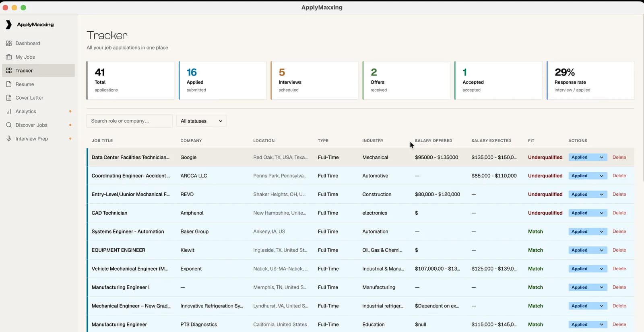Click the Dashboard grid icon
This screenshot has width=644, height=332.
click(9, 43)
